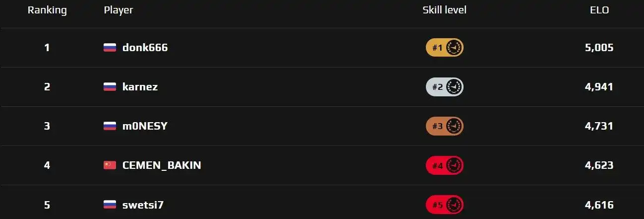Click the Russian flag beside karnez

110,87
